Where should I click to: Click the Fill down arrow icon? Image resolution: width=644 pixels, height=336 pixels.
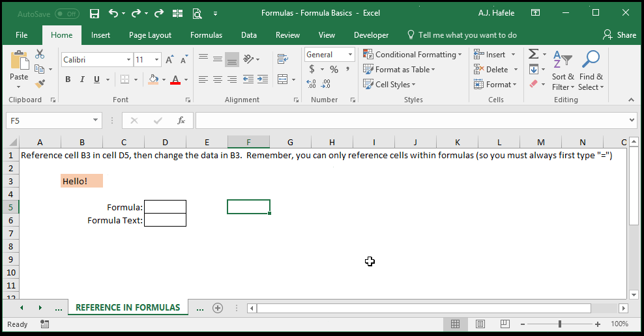[x=534, y=69]
